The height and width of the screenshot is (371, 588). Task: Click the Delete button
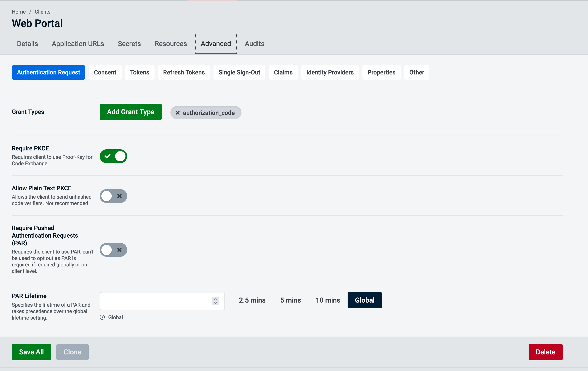(x=545, y=352)
